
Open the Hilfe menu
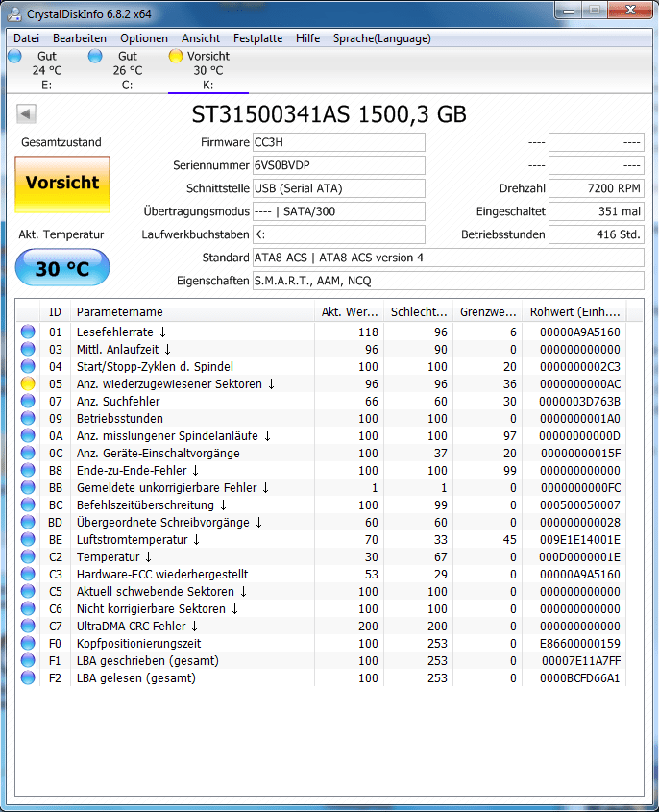308,38
